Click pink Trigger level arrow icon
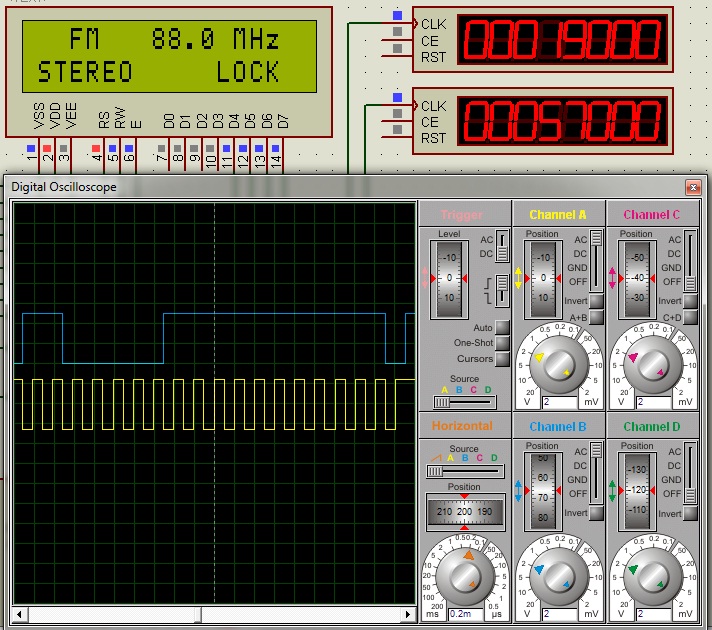 [x=425, y=278]
